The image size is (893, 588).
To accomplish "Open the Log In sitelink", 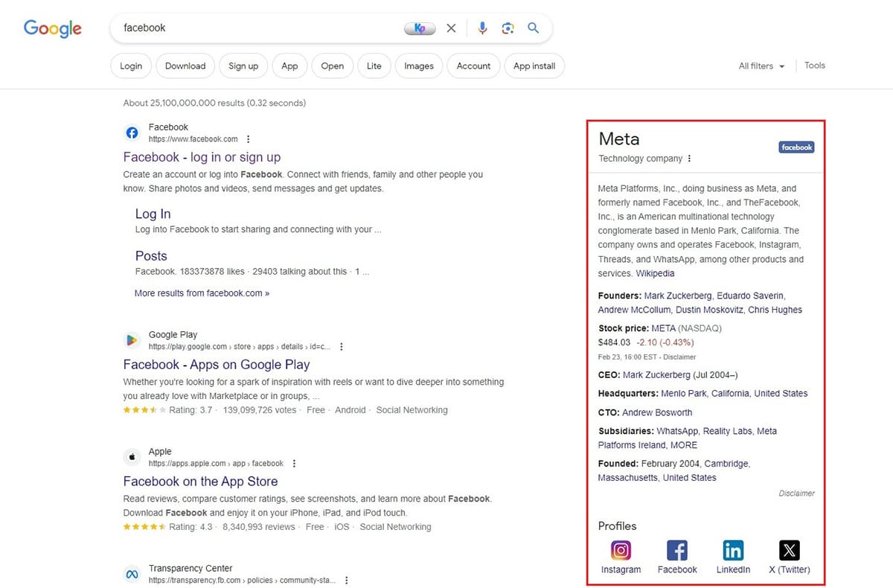I will (153, 214).
